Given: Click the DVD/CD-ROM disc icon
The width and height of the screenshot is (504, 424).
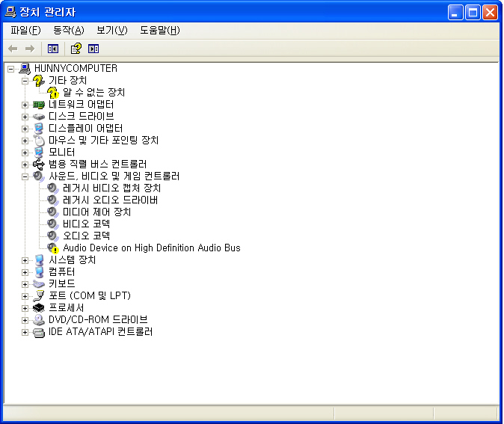Looking at the screenshot, I should (39, 319).
